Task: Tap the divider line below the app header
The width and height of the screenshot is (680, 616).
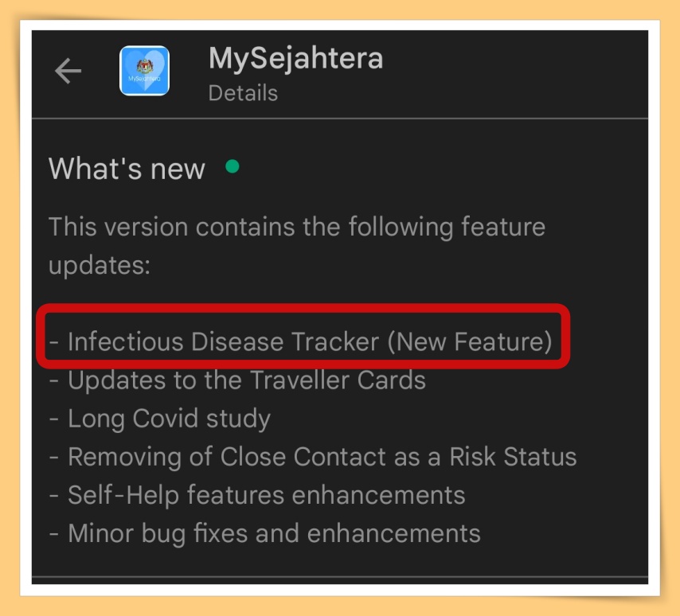Action: tap(340, 118)
